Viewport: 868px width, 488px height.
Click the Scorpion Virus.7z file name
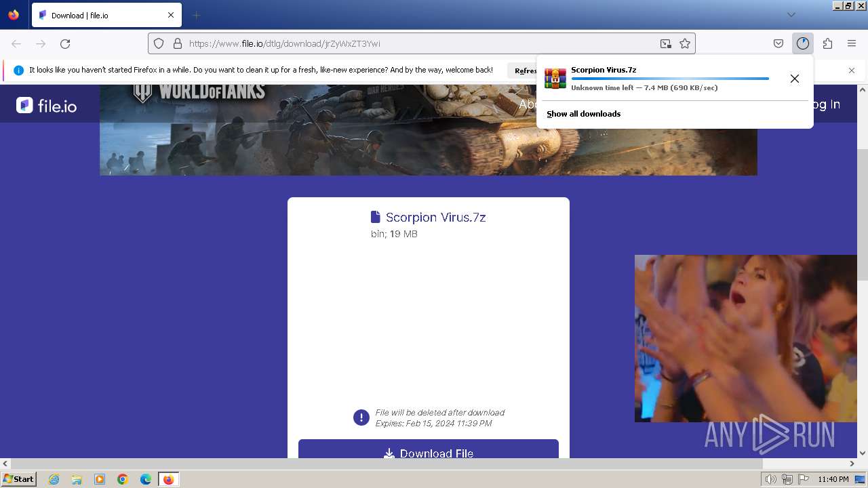click(436, 218)
